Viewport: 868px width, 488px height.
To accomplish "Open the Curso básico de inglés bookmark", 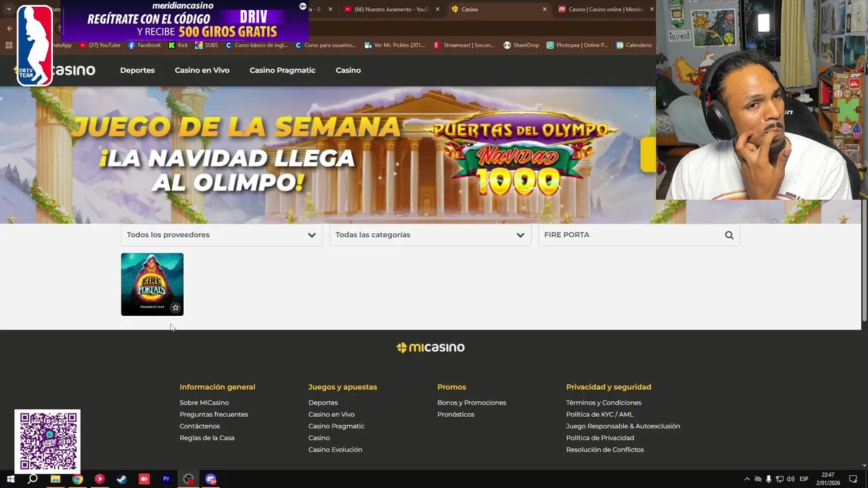I will click(256, 45).
